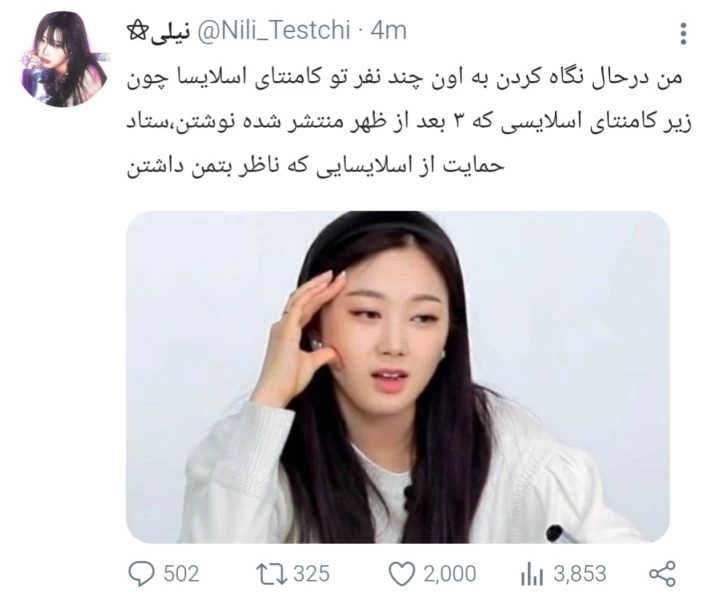718x600 pixels.
Task: Click the reply speech bubble icon
Action: coord(141,573)
